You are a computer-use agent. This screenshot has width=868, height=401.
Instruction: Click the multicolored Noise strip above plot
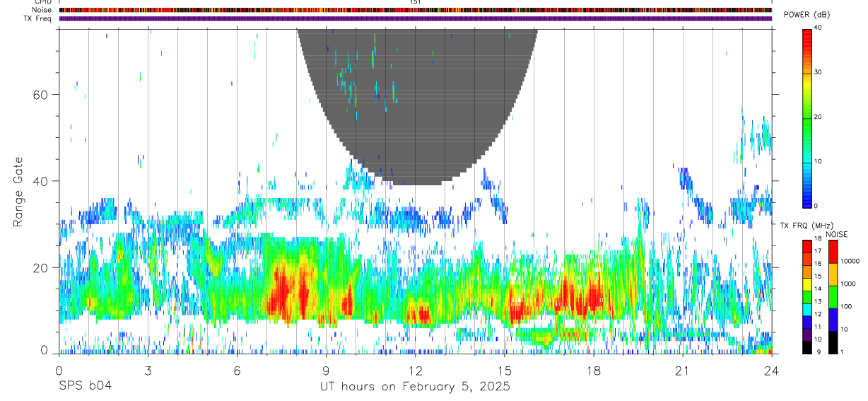pos(415,10)
